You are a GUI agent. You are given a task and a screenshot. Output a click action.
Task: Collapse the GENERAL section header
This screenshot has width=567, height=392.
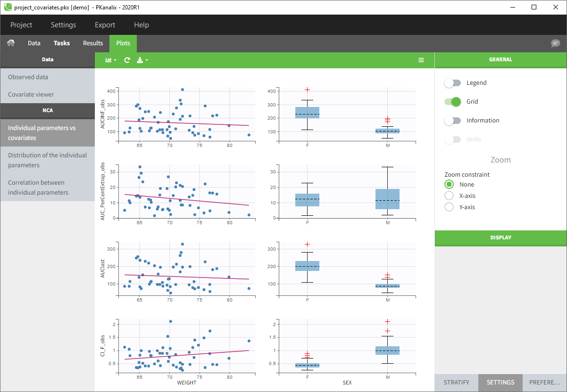[x=500, y=60]
